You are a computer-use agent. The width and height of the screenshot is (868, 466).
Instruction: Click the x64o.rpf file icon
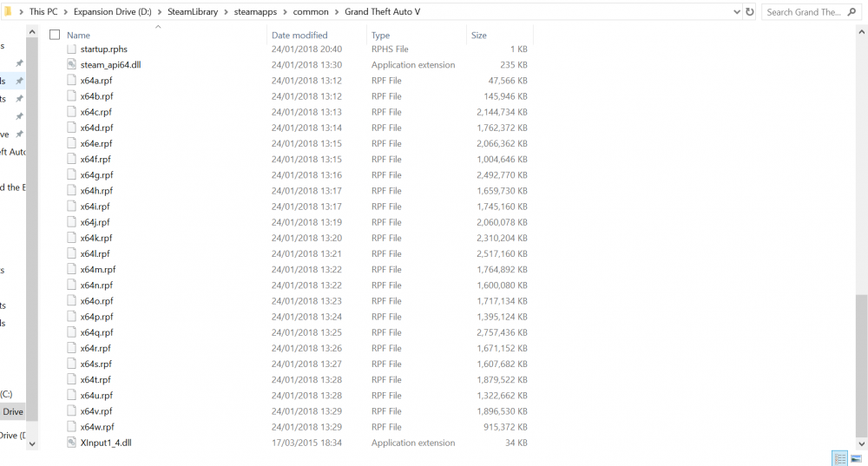[71, 301]
